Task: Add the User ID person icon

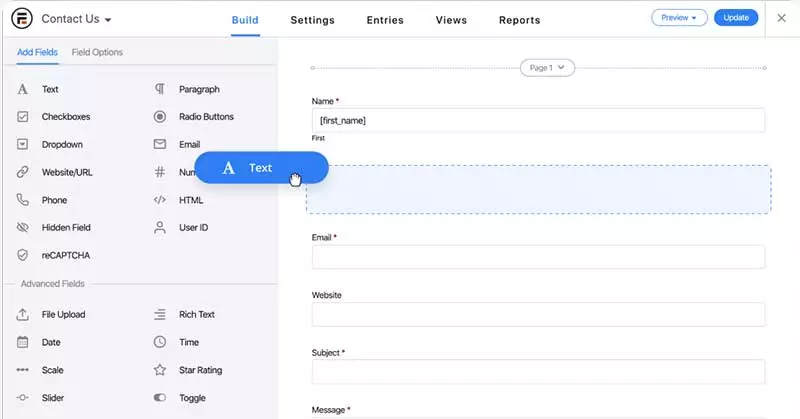Action: tap(160, 227)
